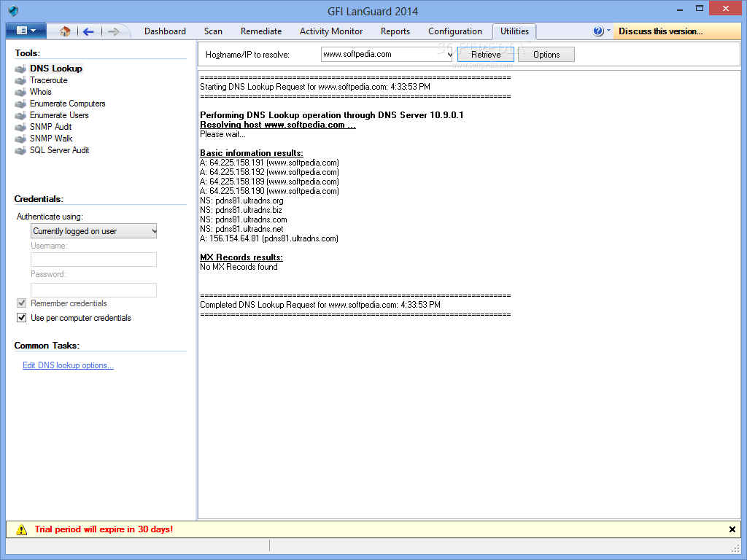Viewport: 747px width, 560px height.
Task: Click the GFI LanGuard shield logo
Action: pyautogui.click(x=13, y=10)
